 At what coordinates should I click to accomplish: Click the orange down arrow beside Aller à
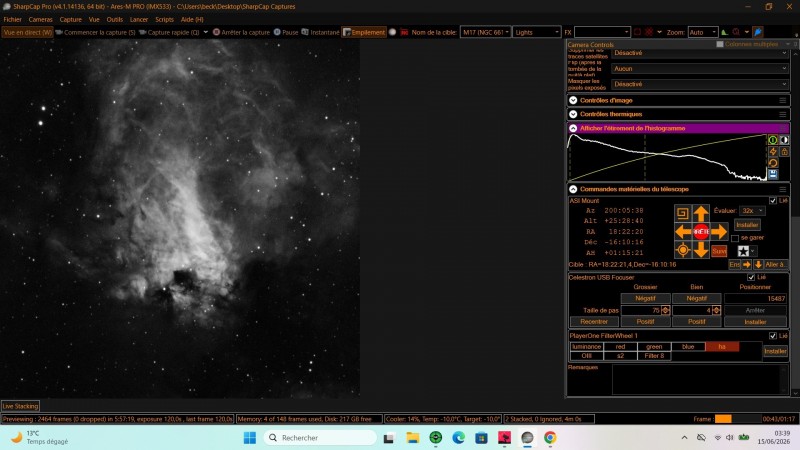point(758,264)
